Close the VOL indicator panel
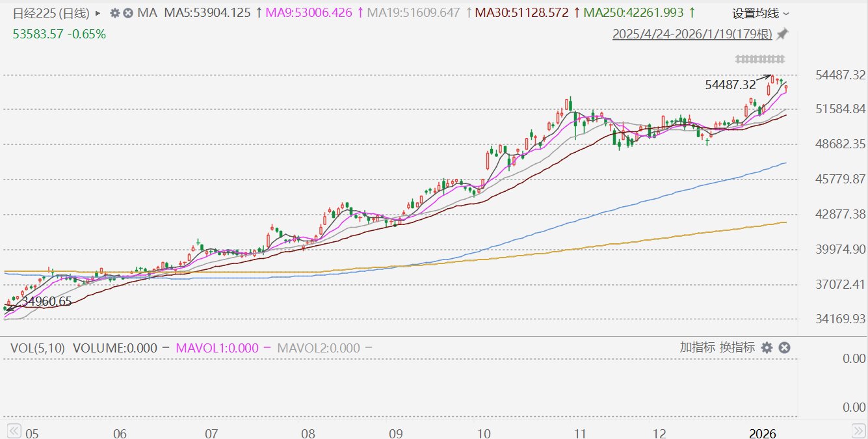This screenshot has height=439, width=868. click(785, 348)
